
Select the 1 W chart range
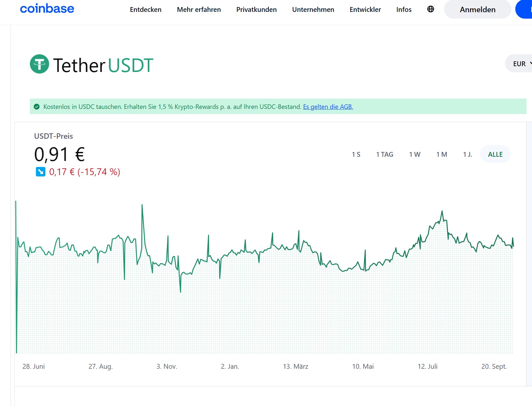coord(415,154)
